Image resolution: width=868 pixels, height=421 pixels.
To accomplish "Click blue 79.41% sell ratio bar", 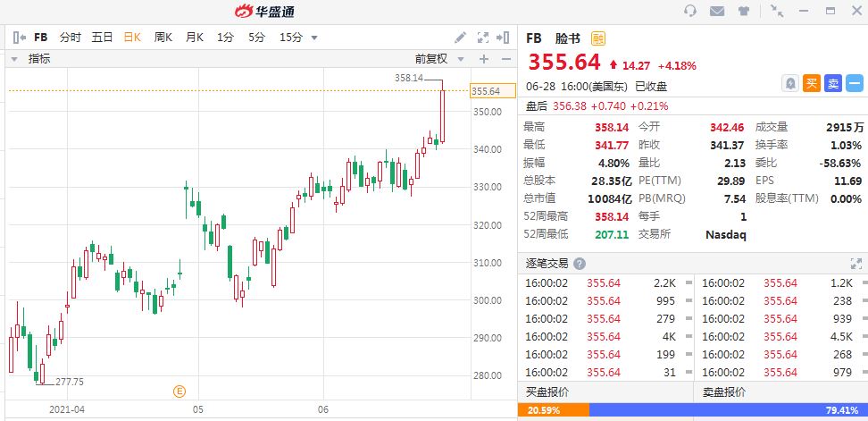I will 729,410.
